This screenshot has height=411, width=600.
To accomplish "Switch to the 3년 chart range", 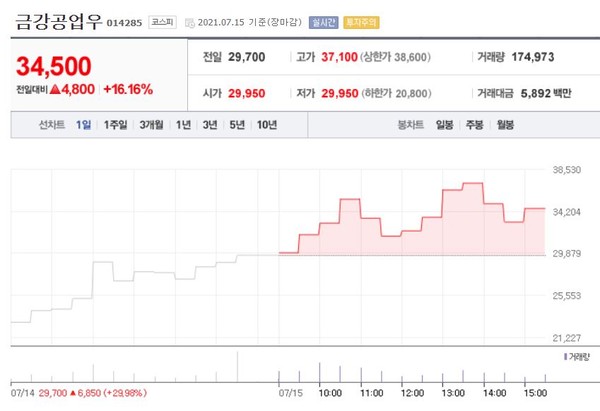I will pyautogui.click(x=210, y=125).
